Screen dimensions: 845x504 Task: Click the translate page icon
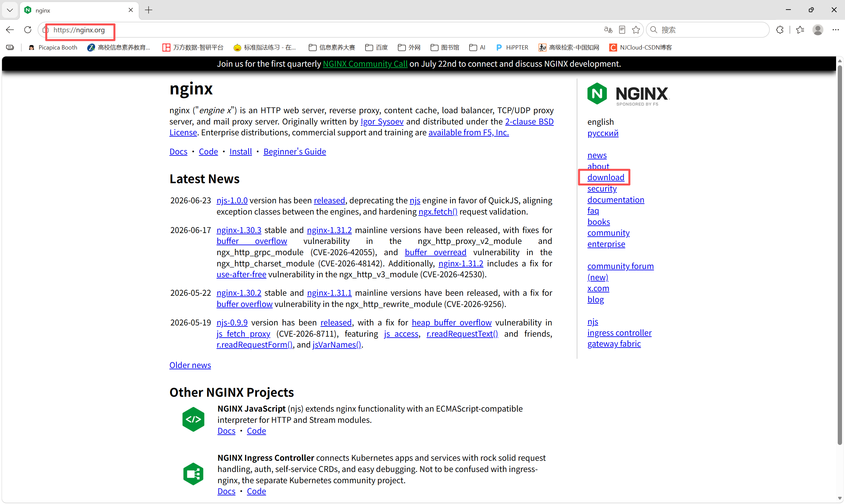point(608,30)
